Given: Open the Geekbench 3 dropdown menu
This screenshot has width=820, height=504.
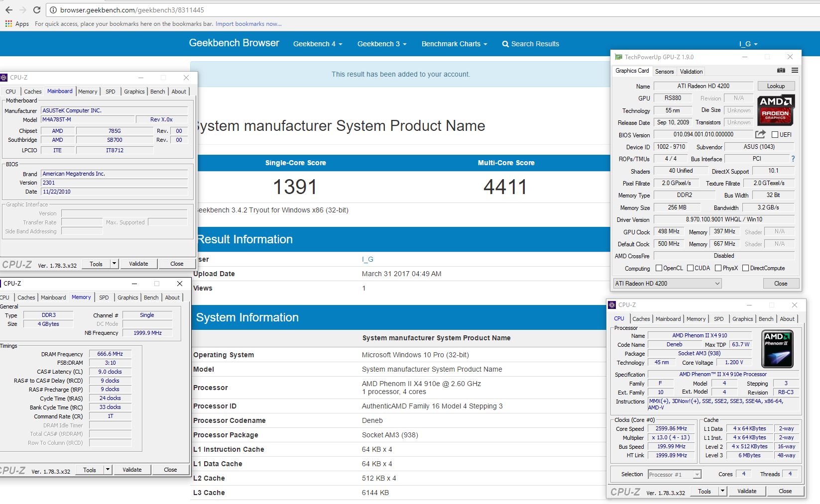Looking at the screenshot, I should tap(382, 44).
